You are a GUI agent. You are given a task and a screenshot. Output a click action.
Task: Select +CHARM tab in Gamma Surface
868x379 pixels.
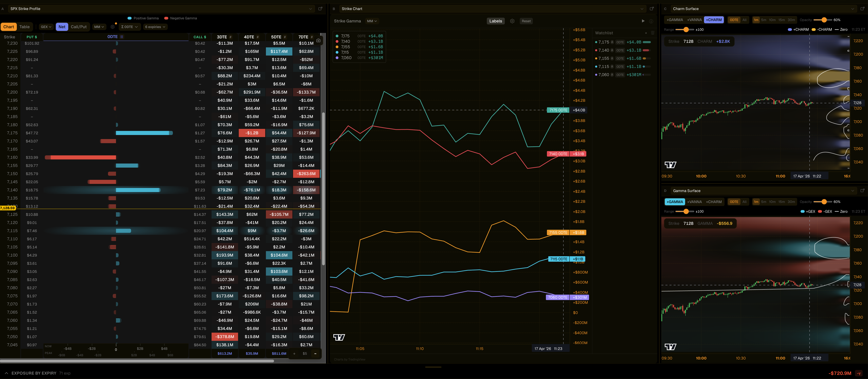(714, 202)
